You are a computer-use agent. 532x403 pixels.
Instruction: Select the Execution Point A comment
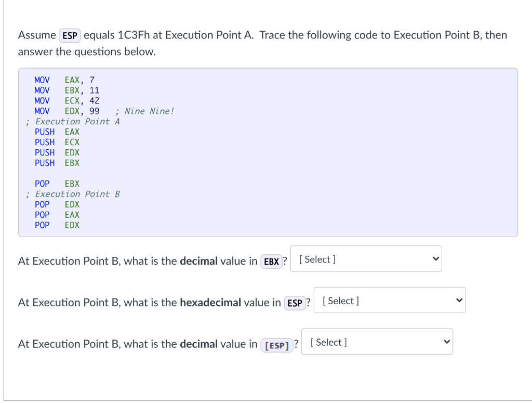[x=73, y=121]
